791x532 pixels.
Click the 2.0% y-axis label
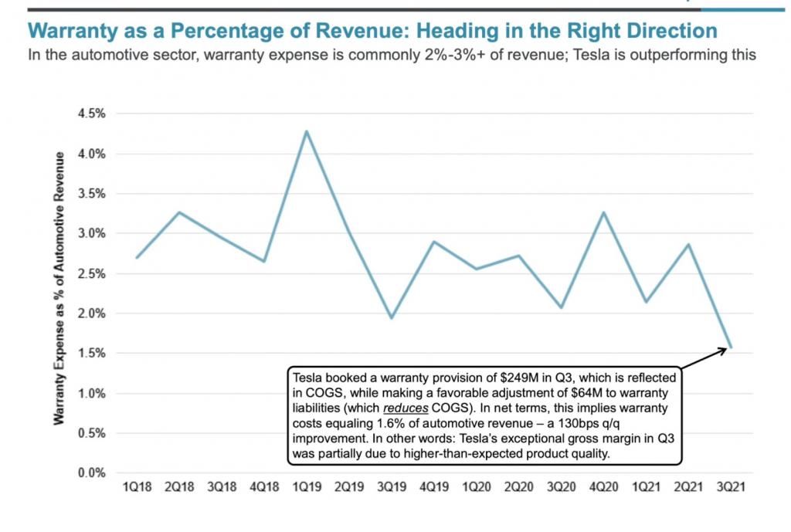92,313
